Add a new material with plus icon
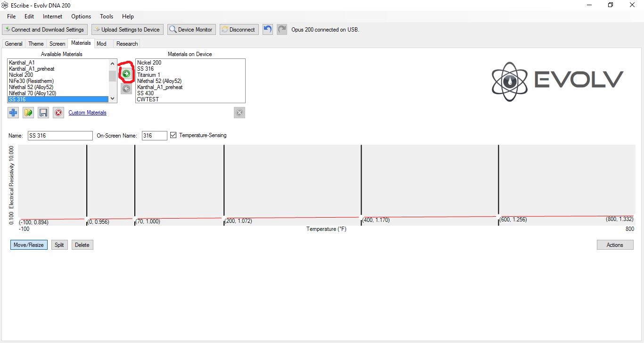The height and width of the screenshot is (343, 644). 13,113
